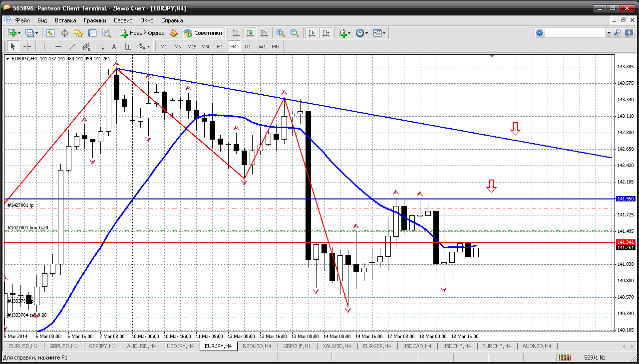Image resolution: width=639 pixels, height=364 pixels.
Task: Open the Data Window crosshair icon
Action: click(x=64, y=33)
